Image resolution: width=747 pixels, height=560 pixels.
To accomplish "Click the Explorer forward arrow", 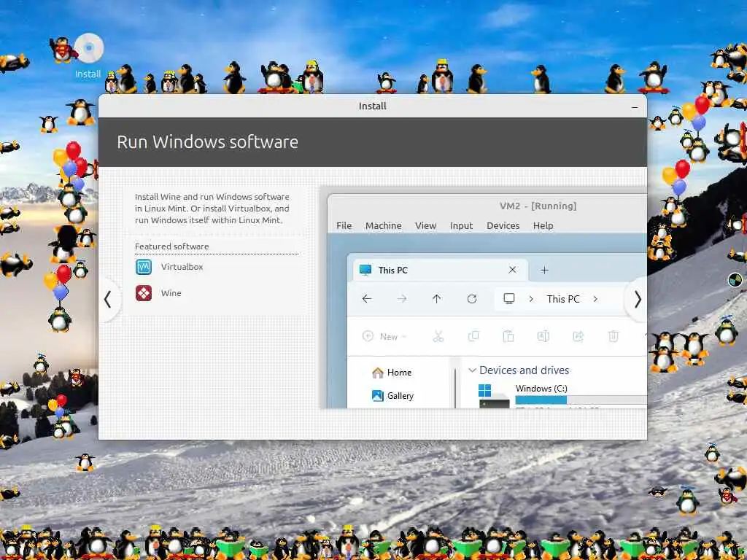I will coord(402,298).
